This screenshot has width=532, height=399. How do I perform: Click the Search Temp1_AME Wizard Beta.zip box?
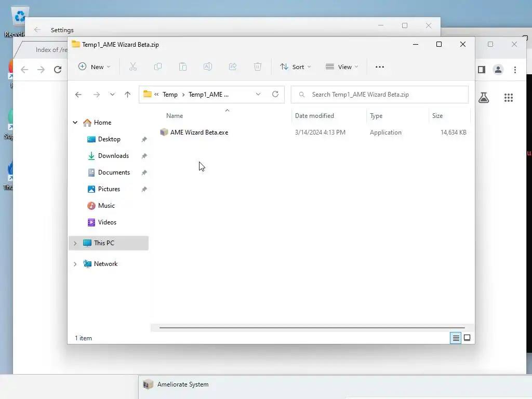(x=380, y=95)
